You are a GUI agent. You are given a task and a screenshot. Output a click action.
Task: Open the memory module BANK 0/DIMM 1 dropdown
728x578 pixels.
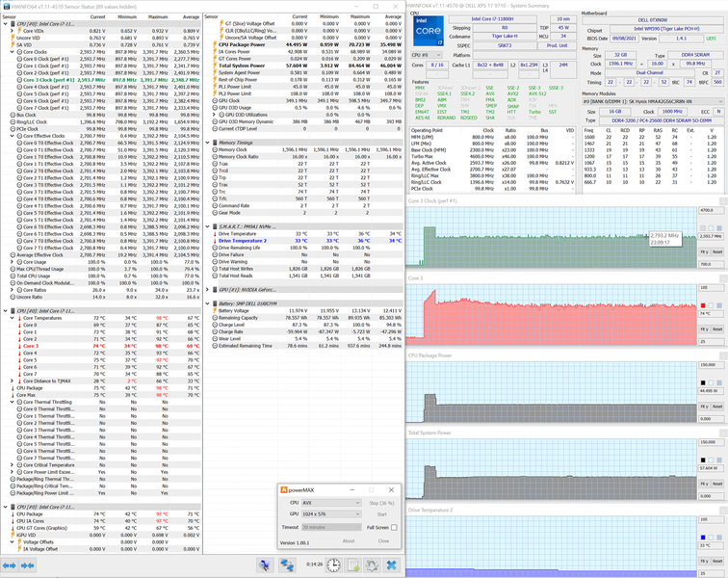tap(653, 101)
